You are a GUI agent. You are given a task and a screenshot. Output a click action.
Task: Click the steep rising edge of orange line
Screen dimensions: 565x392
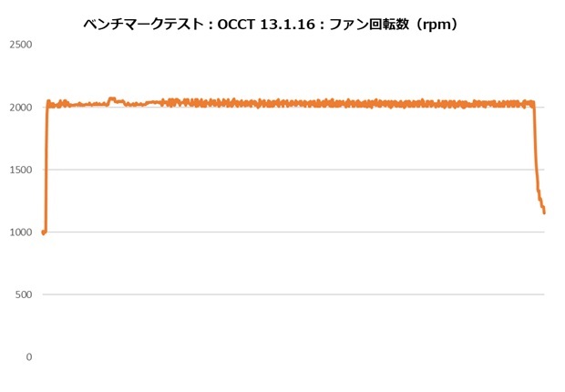(46, 164)
